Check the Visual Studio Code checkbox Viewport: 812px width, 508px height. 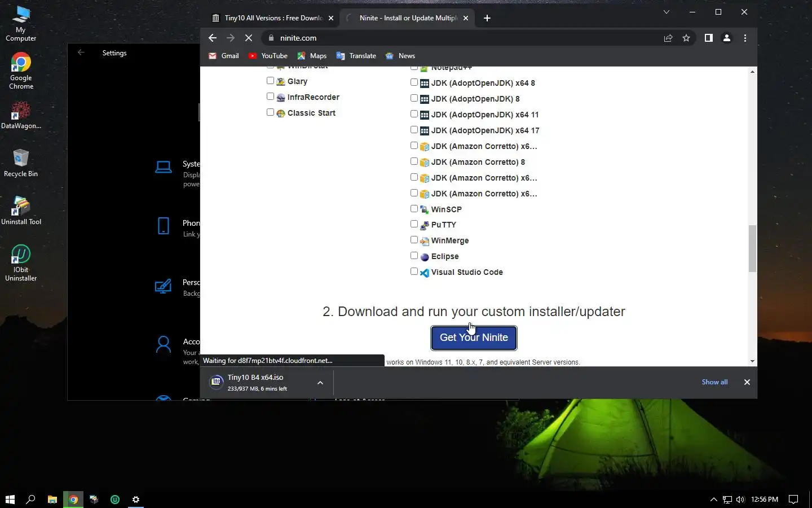[414, 271]
